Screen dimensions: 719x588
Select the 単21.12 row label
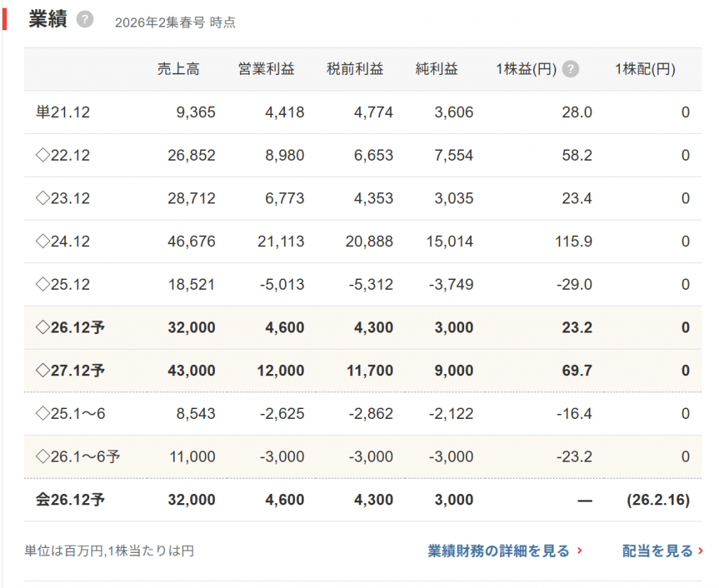[x=62, y=112]
